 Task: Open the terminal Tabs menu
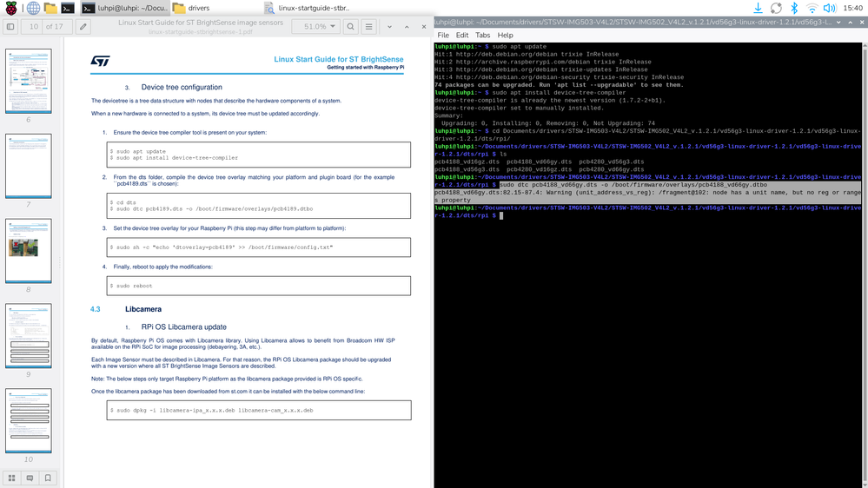pos(483,35)
